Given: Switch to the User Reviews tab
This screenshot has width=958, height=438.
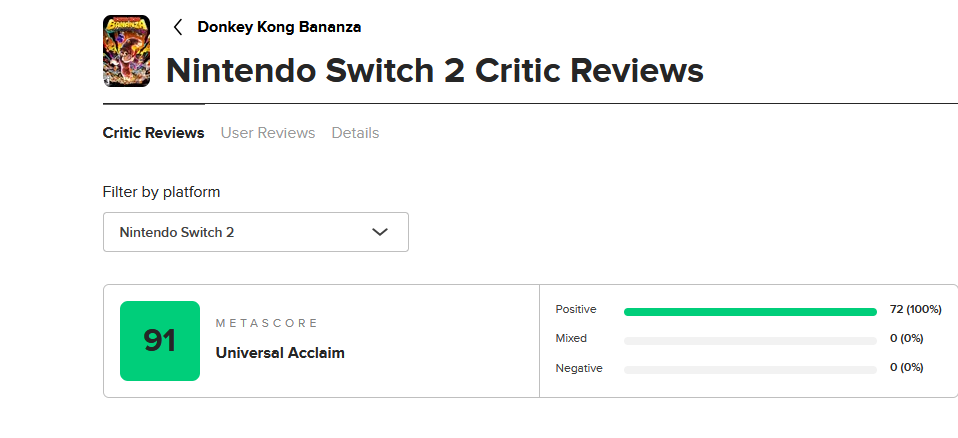Looking at the screenshot, I should (268, 133).
